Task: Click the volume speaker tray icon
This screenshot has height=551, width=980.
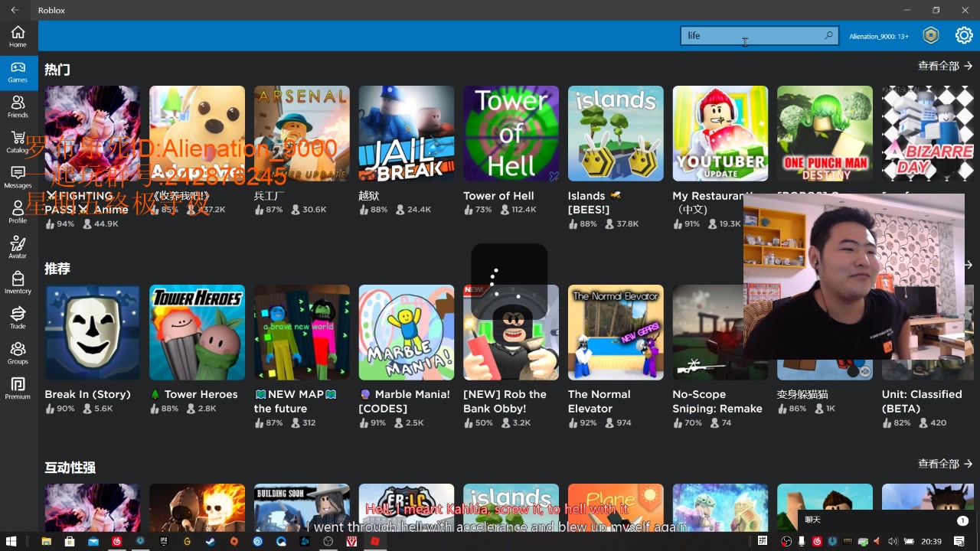Action: tap(892, 541)
